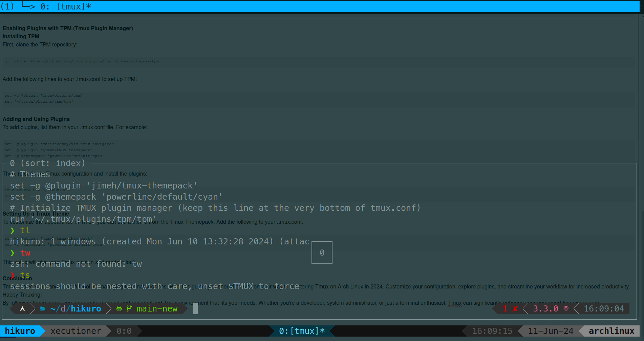Screen dimensions: 644x341
Task: Click 'zsh: command not found: tw' output
Action: coord(76,264)
